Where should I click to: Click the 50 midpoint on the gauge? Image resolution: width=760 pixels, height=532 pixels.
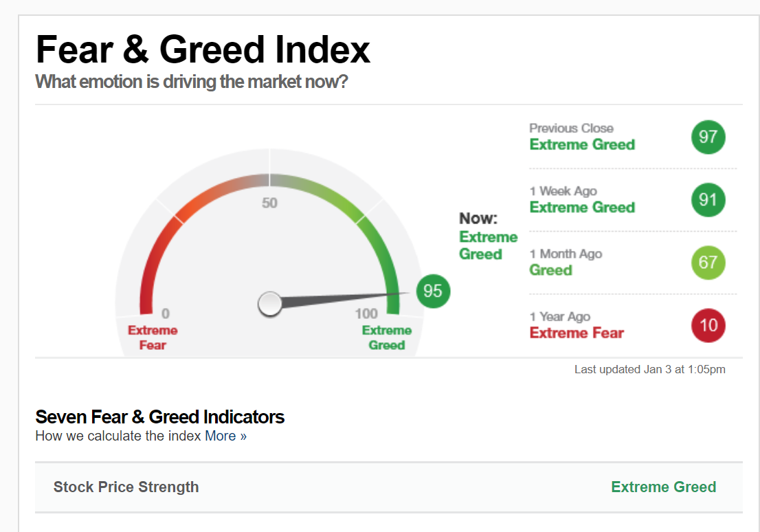270,203
